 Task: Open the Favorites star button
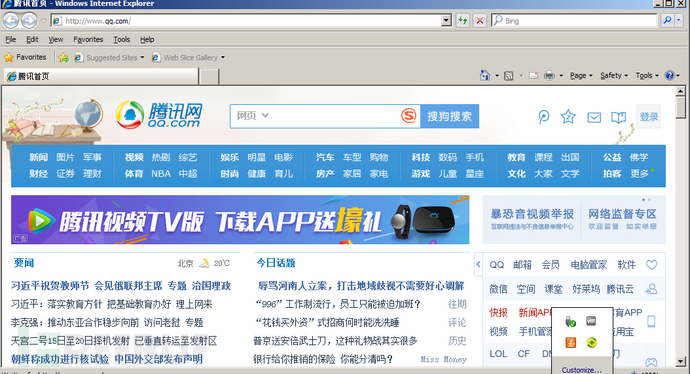coord(25,57)
